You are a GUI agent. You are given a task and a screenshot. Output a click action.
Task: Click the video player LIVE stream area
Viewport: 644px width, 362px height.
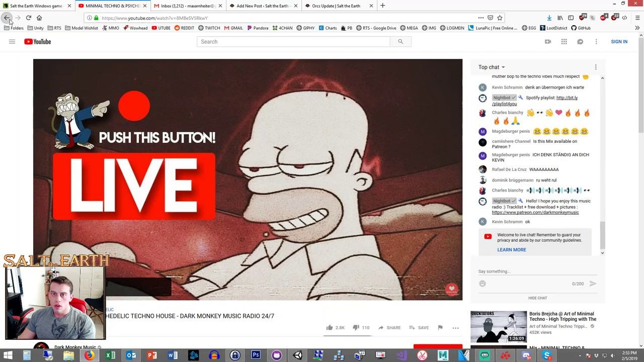click(x=248, y=179)
